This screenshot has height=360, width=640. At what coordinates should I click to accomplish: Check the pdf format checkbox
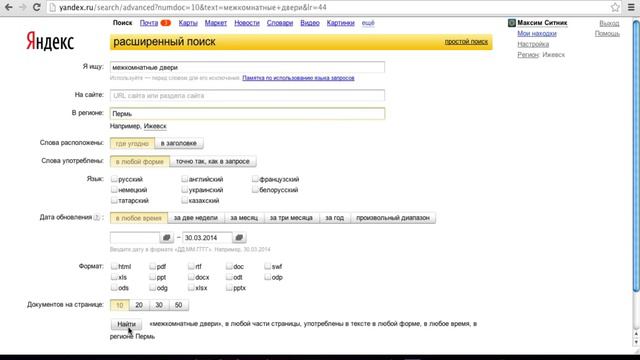coord(153,266)
